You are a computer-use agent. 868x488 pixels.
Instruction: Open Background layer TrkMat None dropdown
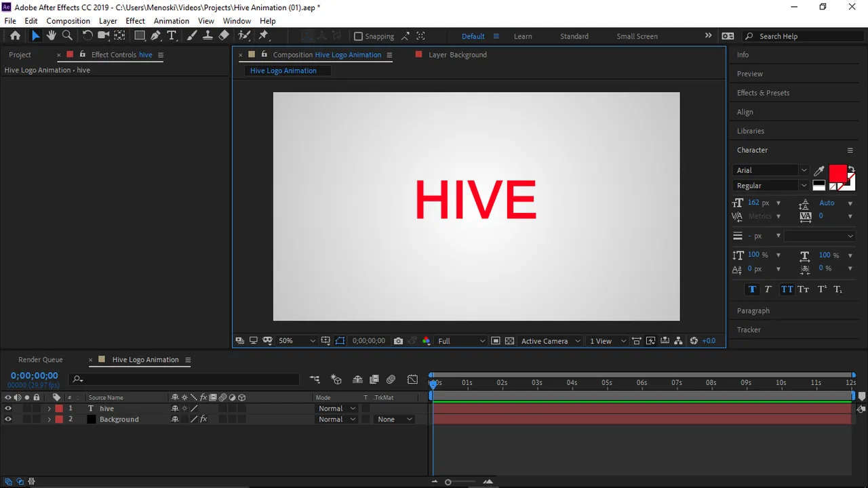pos(395,420)
